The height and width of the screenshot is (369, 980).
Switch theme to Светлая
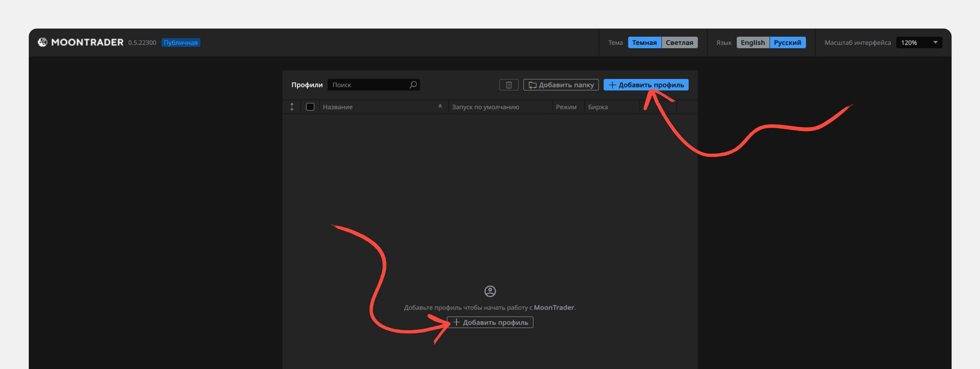(679, 43)
